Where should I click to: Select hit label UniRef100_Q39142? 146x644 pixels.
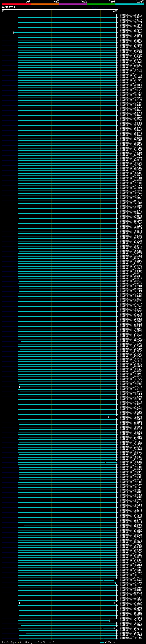131,25
